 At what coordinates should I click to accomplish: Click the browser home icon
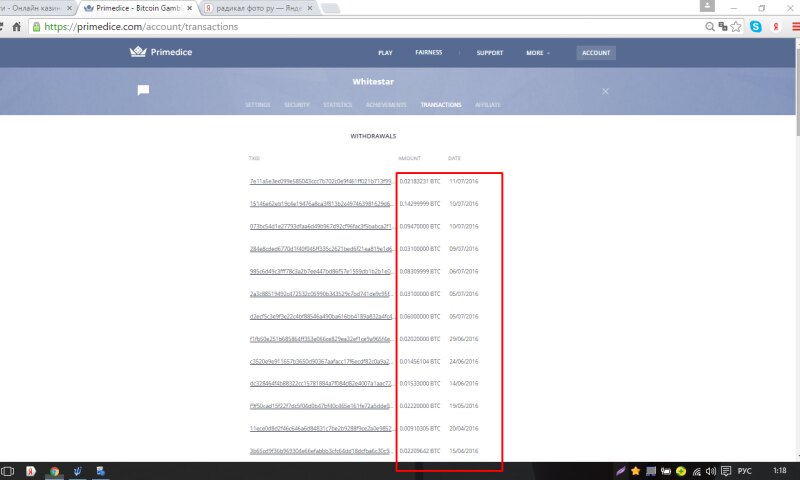tap(16, 27)
